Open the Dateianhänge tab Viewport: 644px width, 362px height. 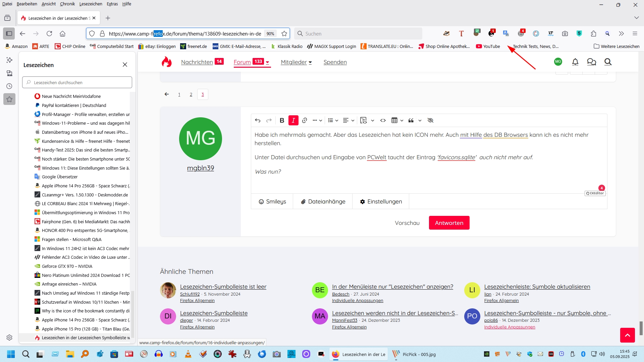(323, 201)
